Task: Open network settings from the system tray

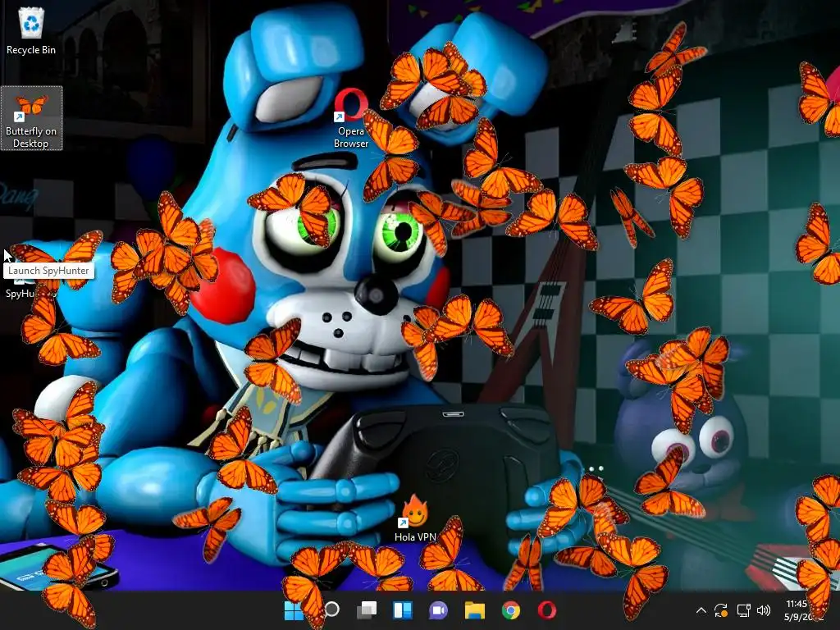Action: click(x=743, y=610)
